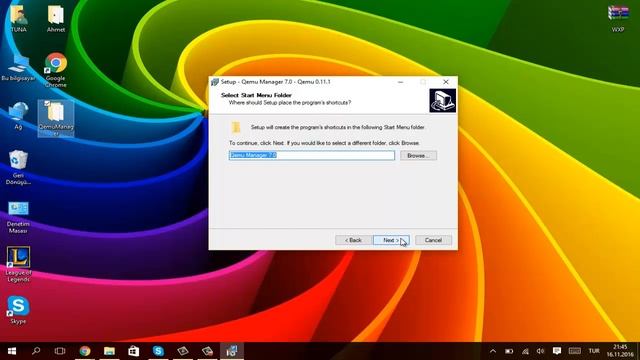Image resolution: width=640 pixels, height=360 pixels.
Task: Open the TUNA user folder icon
Action: click(18, 18)
